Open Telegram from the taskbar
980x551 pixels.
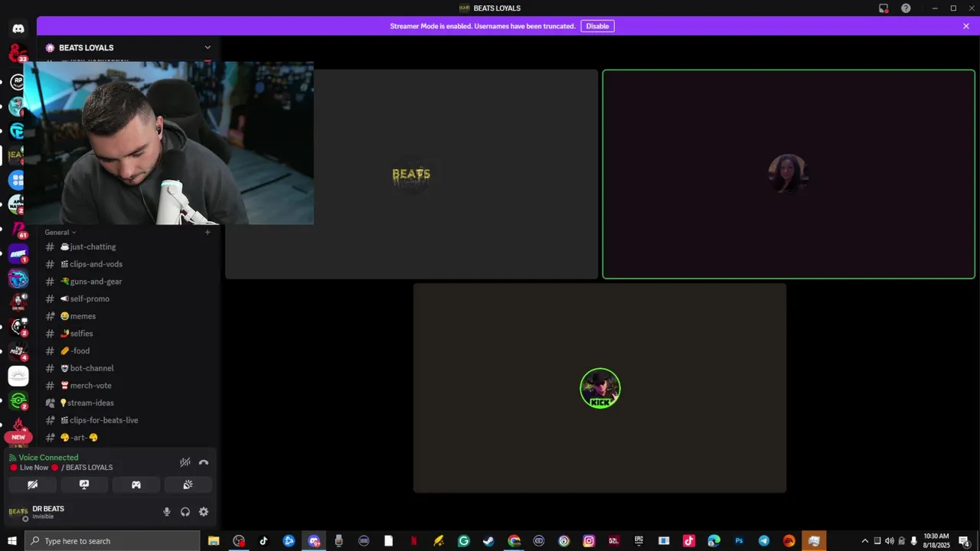click(x=764, y=541)
